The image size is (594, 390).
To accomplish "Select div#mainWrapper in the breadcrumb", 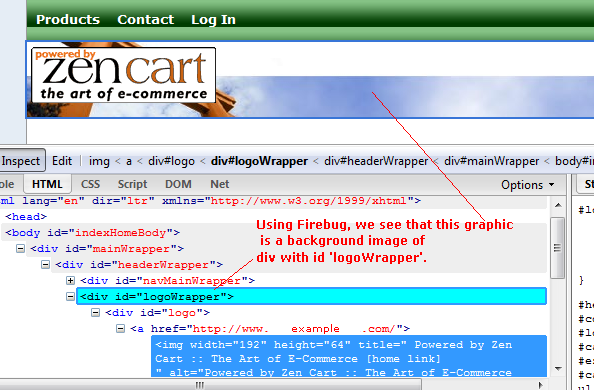I will coord(491,161).
